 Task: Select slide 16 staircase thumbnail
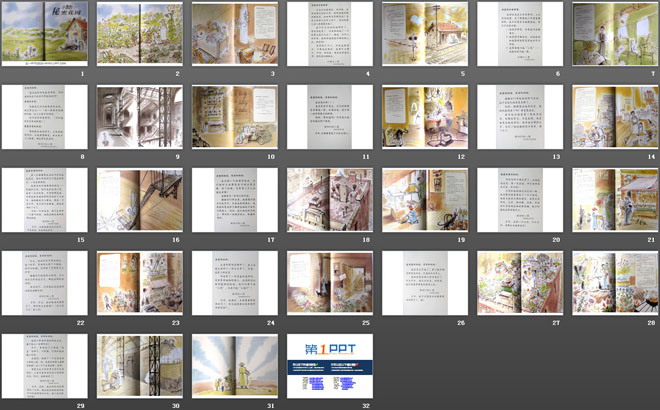pos(140,200)
